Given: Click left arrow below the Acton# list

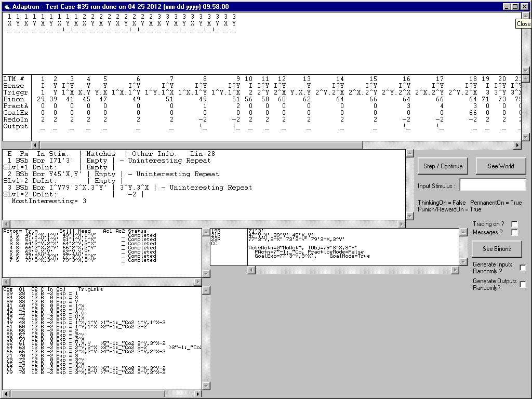Looking at the screenshot, I should pyautogui.click(x=6, y=282).
